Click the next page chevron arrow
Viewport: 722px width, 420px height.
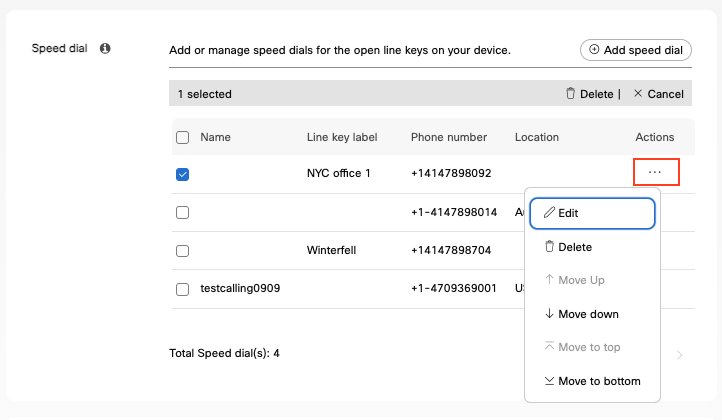click(x=680, y=355)
